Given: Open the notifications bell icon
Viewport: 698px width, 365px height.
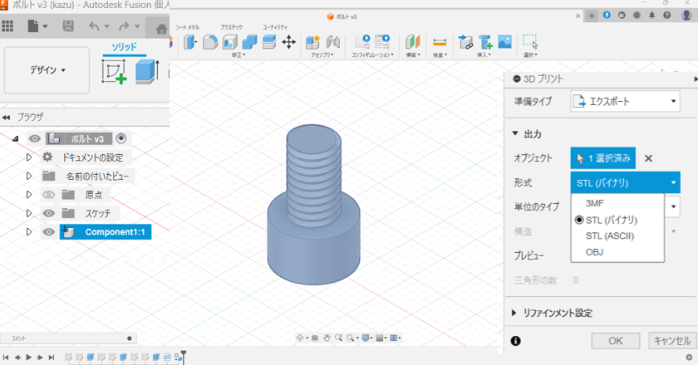Looking at the screenshot, I should point(652,15).
